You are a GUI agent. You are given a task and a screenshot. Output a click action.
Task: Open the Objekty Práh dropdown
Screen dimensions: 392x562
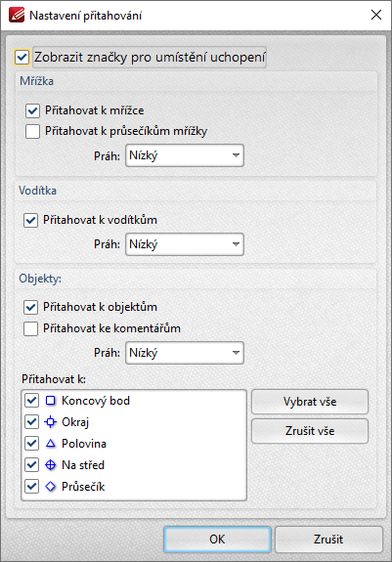coord(185,353)
